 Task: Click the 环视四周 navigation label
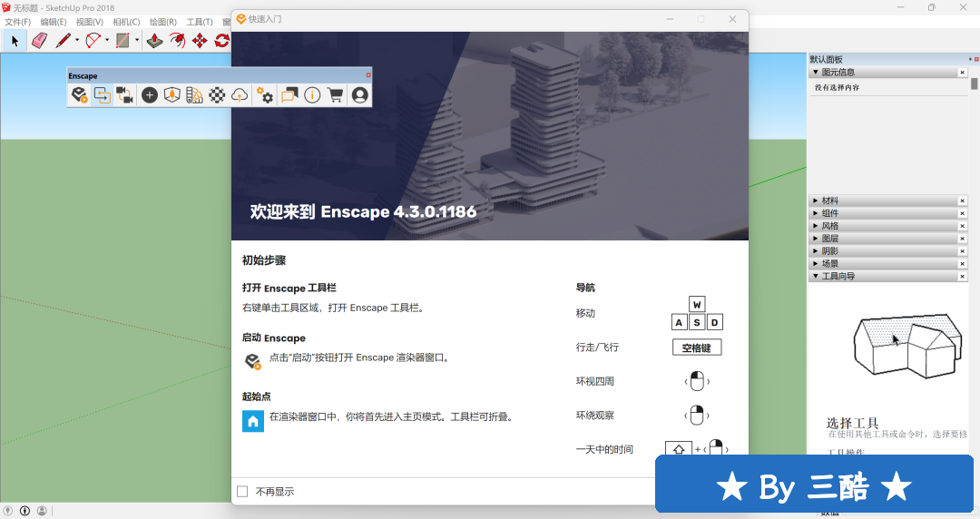pyautogui.click(x=595, y=381)
